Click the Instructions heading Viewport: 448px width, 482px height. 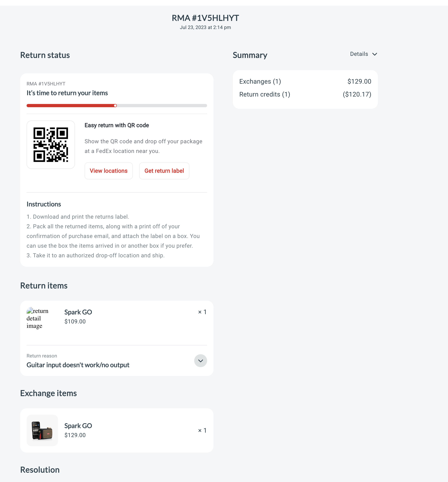click(44, 204)
